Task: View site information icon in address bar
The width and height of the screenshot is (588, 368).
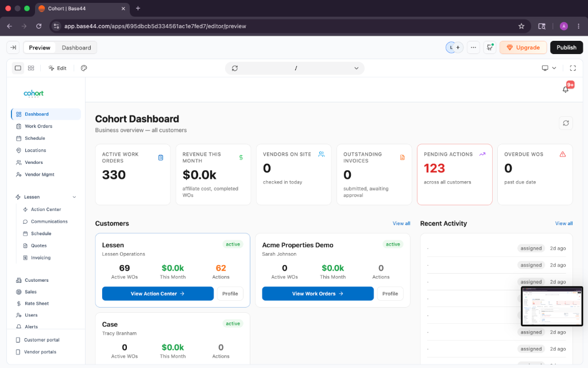Action: 56,26
